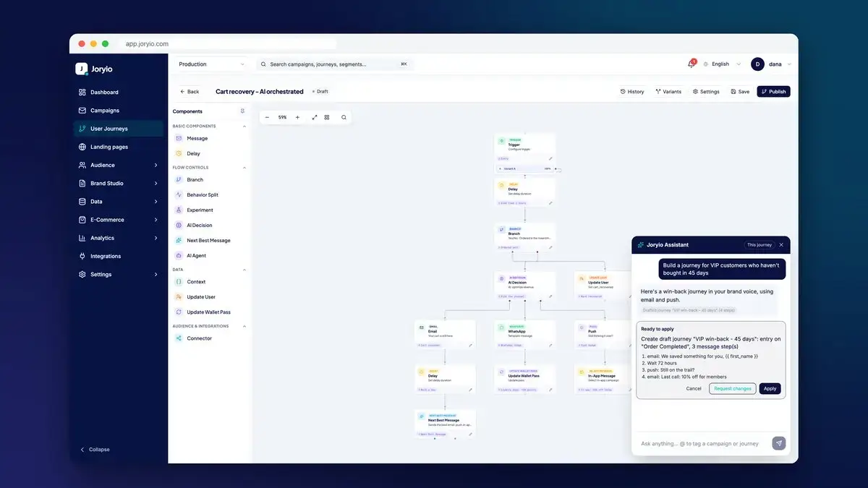Select the Update Wallet Pass component icon in the Components panel
The image size is (868, 488).
179,312
